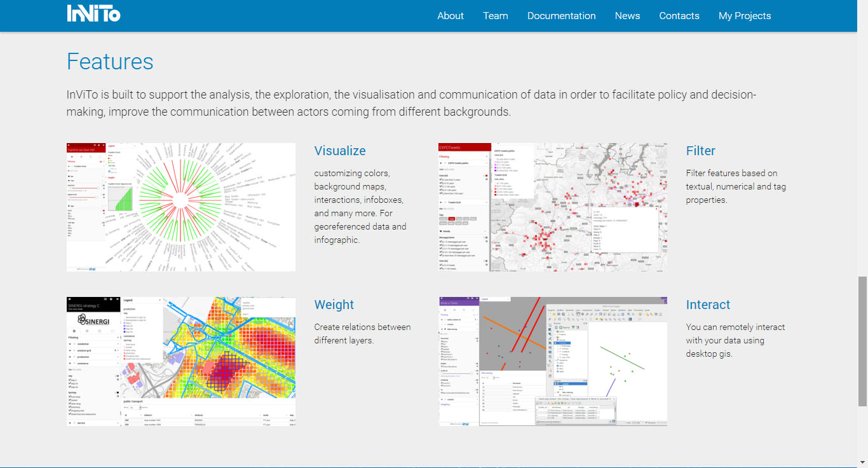
Task: Open the Filter tweets map thumbnail
Action: coord(553,207)
